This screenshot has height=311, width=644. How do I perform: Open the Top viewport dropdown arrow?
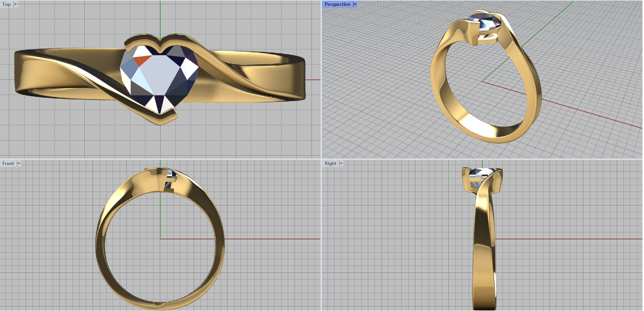[16, 4]
